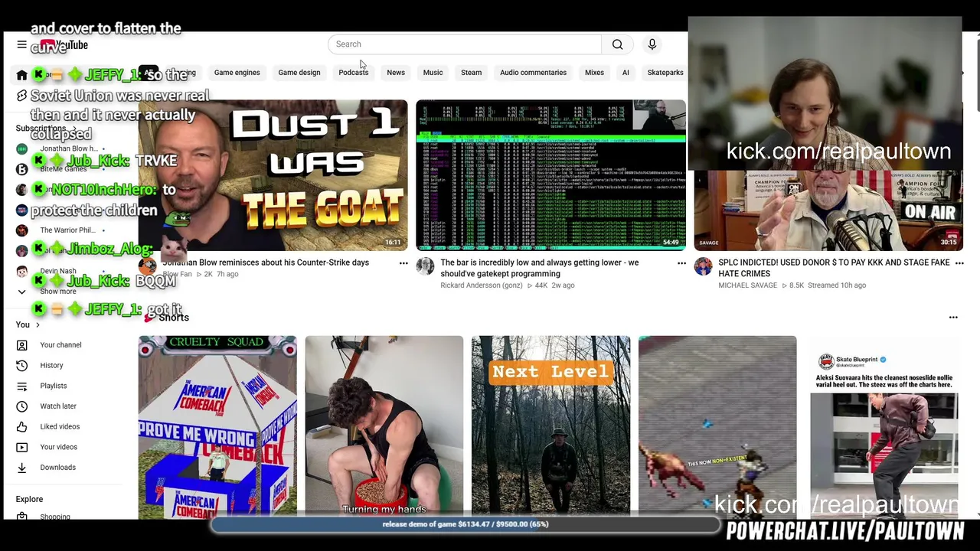The width and height of the screenshot is (980, 551).
Task: Select the Game design filter chip
Action: pos(299,73)
